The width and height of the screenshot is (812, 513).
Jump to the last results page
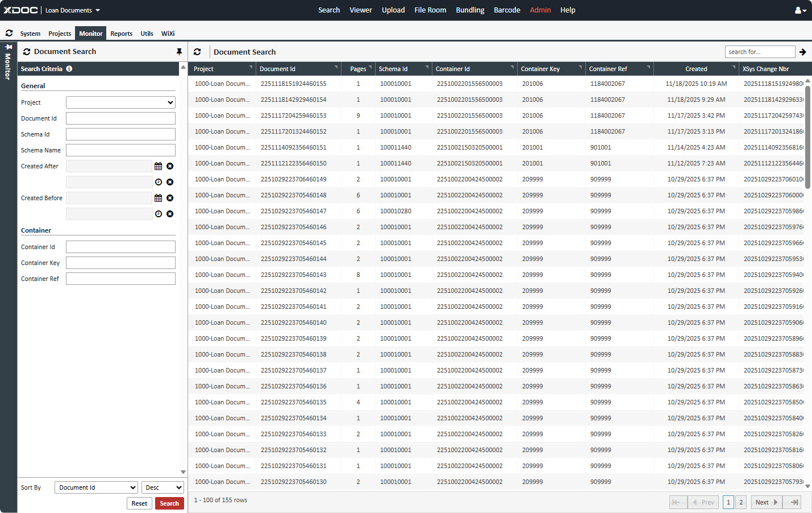[x=794, y=502]
